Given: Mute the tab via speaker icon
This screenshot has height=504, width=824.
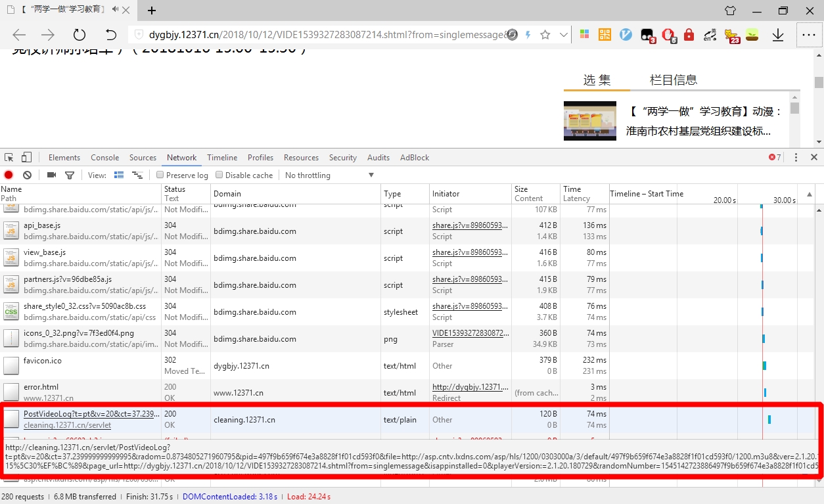Looking at the screenshot, I should point(116,10).
